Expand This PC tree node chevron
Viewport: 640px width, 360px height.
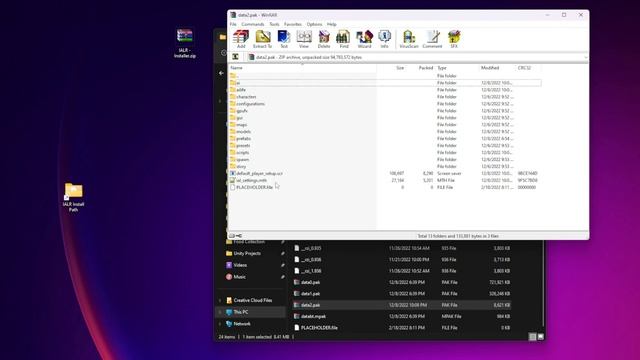pyautogui.click(x=220, y=312)
